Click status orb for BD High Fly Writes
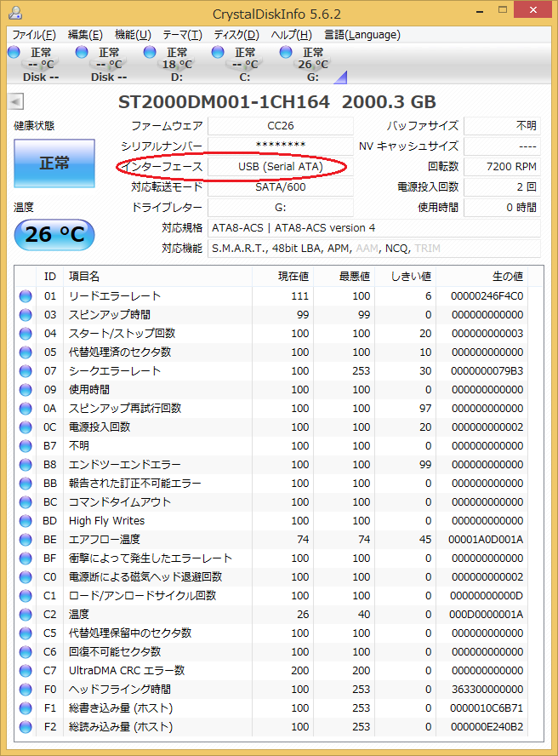This screenshot has width=558, height=756. 26,521
